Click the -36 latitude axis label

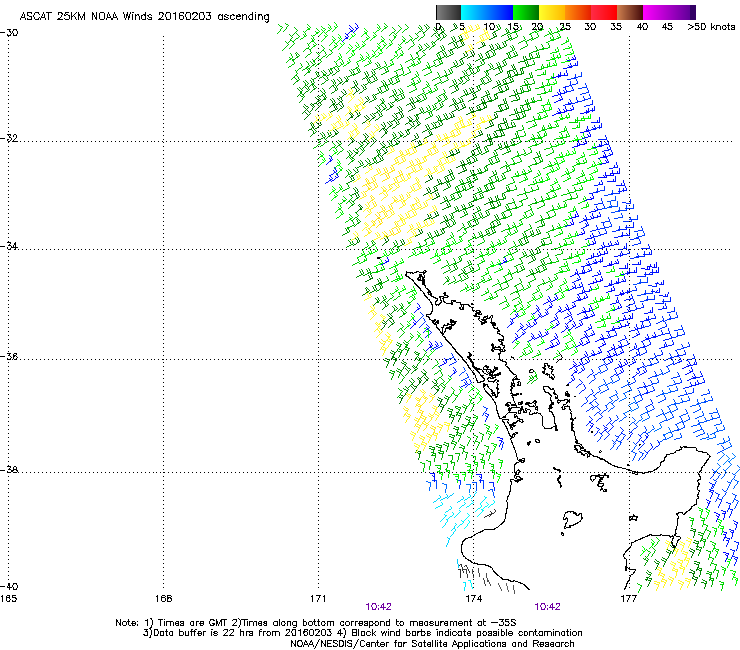pos(9,356)
